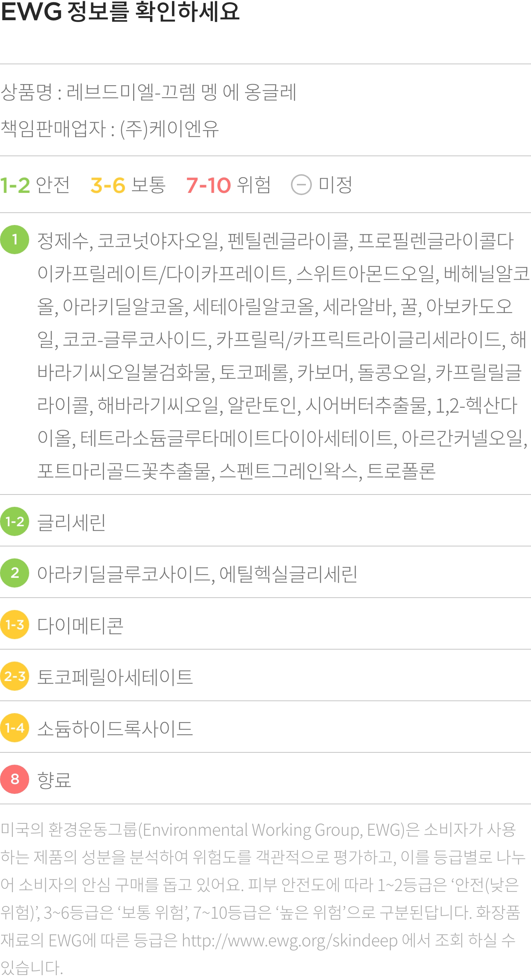531x980 pixels.
Task: Select the 7-10 위험 legend label
Action: pyautogui.click(x=228, y=185)
